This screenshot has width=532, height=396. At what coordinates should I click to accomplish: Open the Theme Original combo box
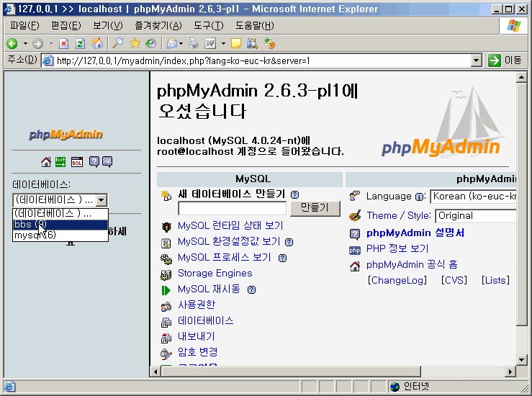click(x=476, y=216)
